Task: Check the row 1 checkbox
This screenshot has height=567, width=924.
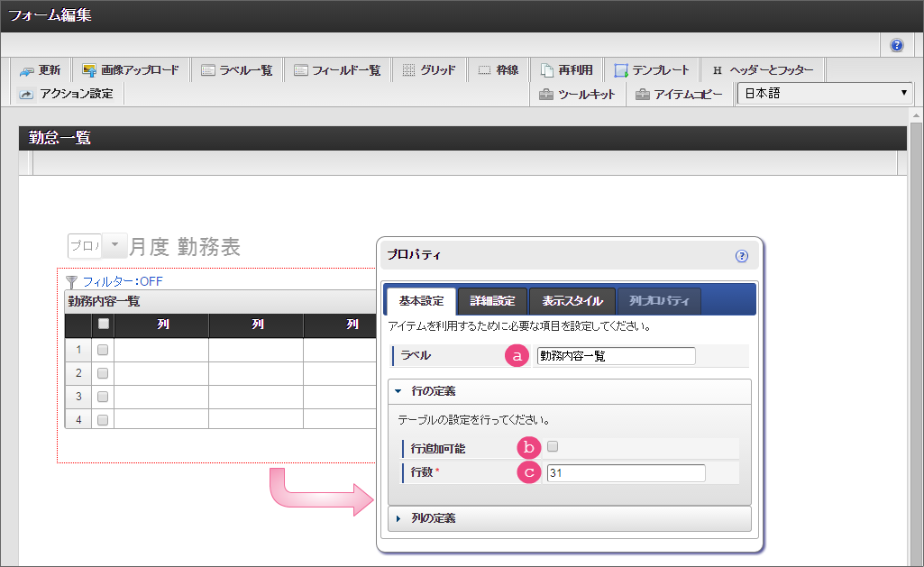Action: (103, 350)
